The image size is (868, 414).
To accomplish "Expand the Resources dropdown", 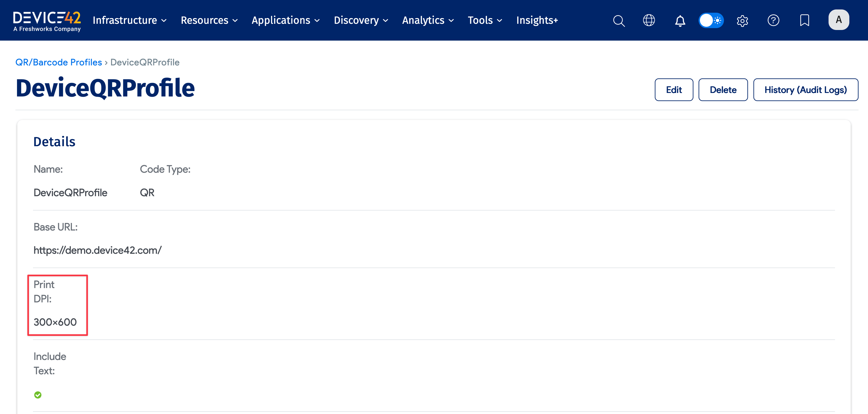I will pyautogui.click(x=209, y=21).
